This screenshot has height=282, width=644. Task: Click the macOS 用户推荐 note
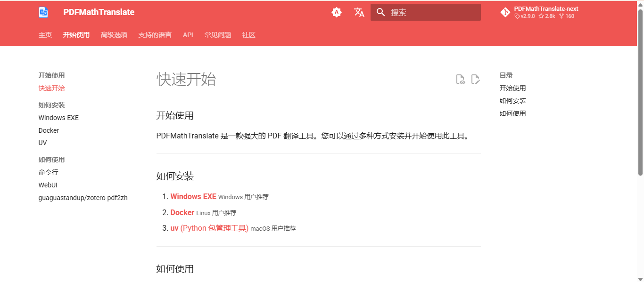[273, 228]
